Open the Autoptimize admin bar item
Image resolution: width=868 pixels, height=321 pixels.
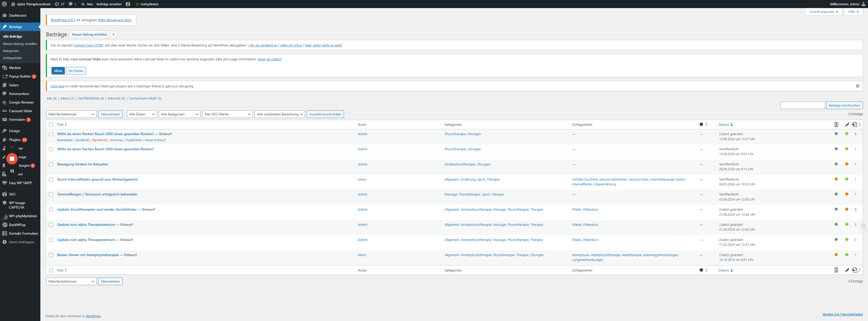point(147,4)
